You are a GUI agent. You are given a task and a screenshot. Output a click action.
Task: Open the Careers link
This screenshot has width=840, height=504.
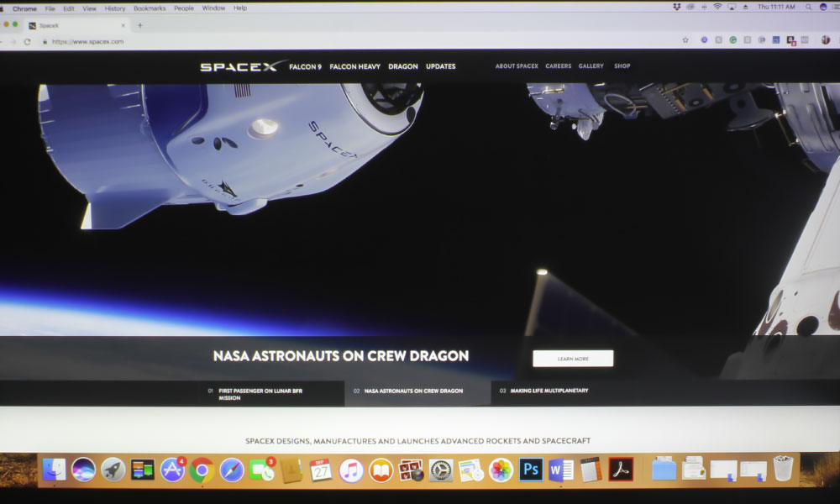click(559, 66)
